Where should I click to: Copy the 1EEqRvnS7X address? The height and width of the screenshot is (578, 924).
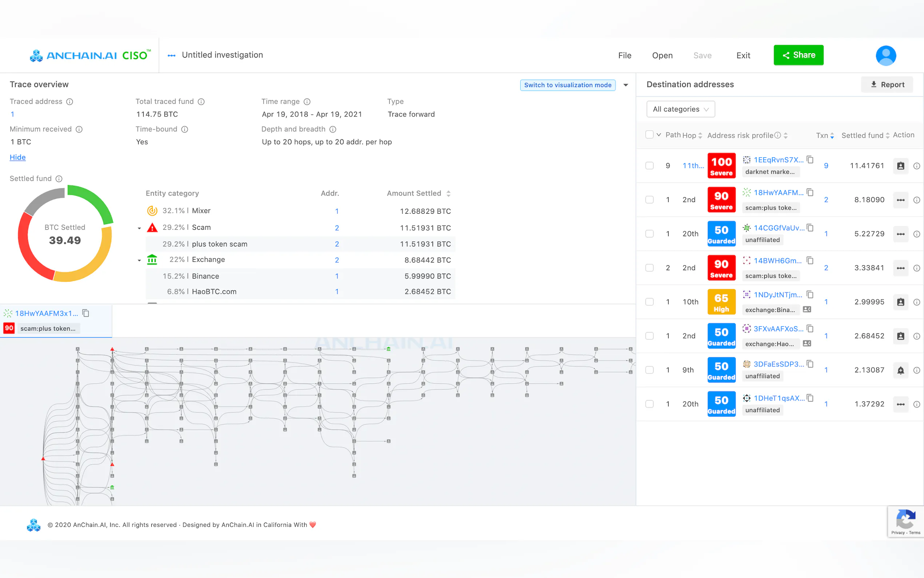[x=810, y=159]
